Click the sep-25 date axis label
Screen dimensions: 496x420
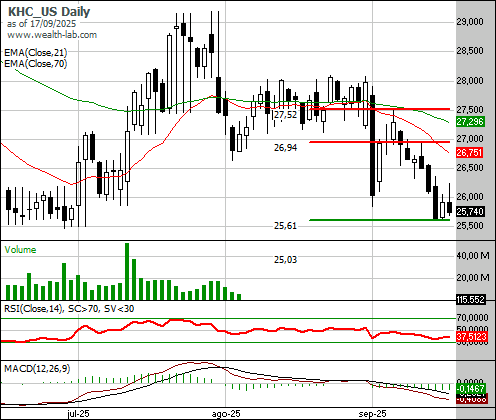click(372, 414)
